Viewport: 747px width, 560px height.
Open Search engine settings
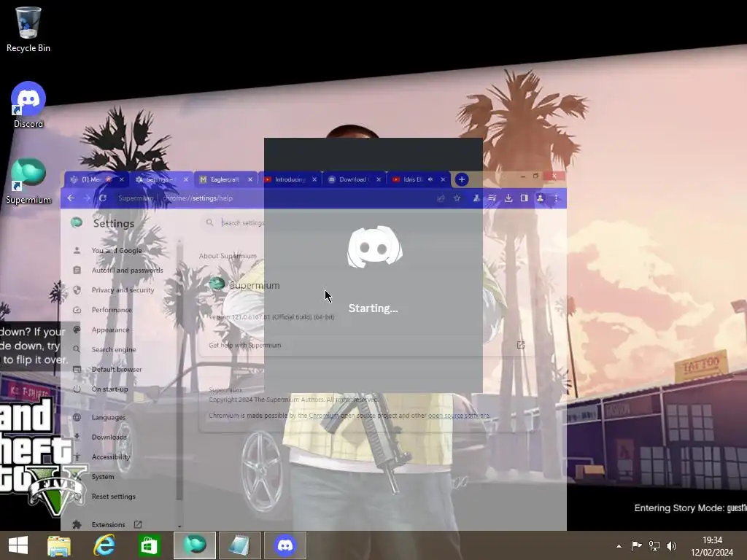tap(114, 349)
